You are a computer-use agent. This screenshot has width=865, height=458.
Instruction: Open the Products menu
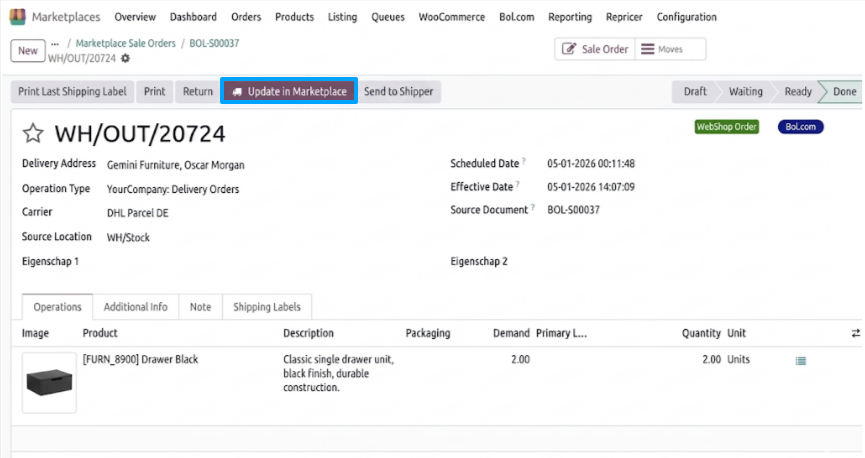coord(295,17)
